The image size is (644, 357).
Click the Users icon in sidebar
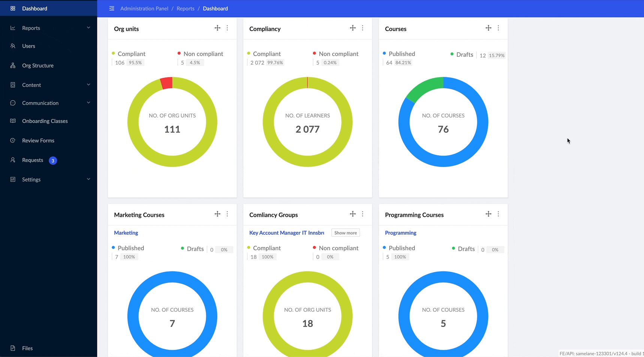[13, 46]
